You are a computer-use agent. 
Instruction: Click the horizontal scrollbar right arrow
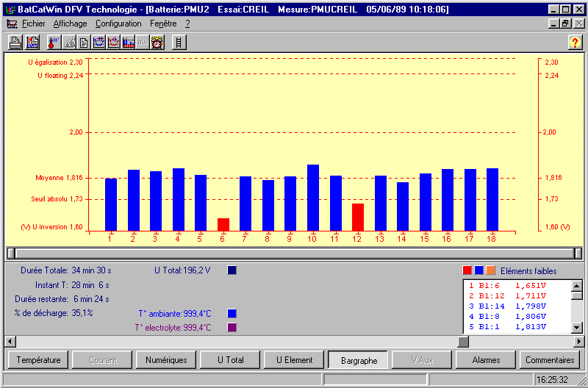click(x=579, y=342)
